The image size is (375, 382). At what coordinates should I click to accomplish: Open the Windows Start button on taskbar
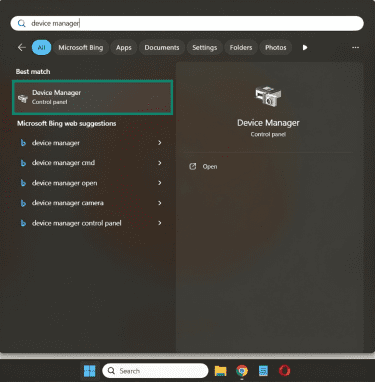[90, 371]
